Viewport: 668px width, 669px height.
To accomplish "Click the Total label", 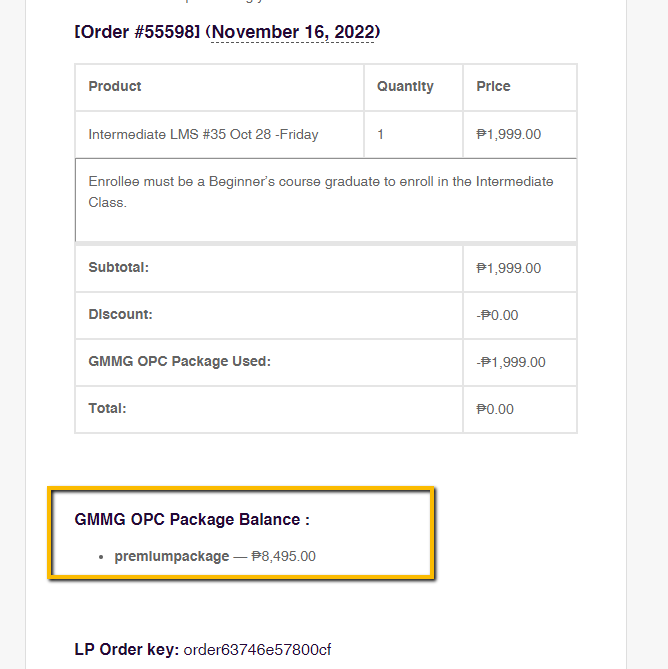I will pos(107,409).
